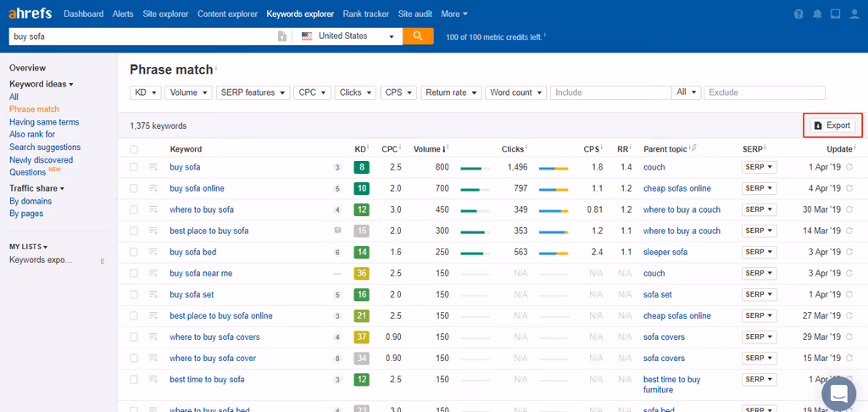The height and width of the screenshot is (412, 868).
Task: Open the CPC filter dropdown
Action: pyautogui.click(x=313, y=92)
